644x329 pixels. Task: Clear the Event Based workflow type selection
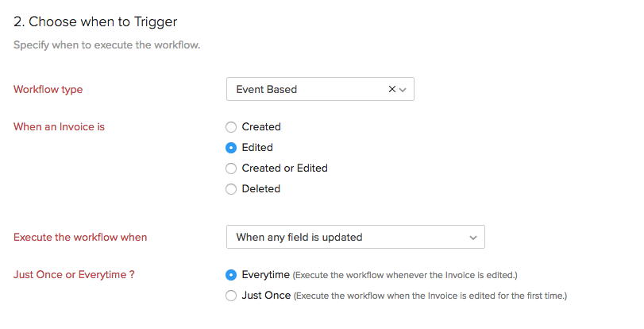[391, 90]
